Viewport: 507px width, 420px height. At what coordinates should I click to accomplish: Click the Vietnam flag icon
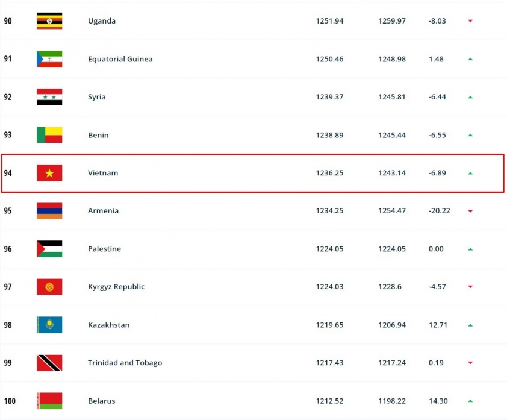49,173
